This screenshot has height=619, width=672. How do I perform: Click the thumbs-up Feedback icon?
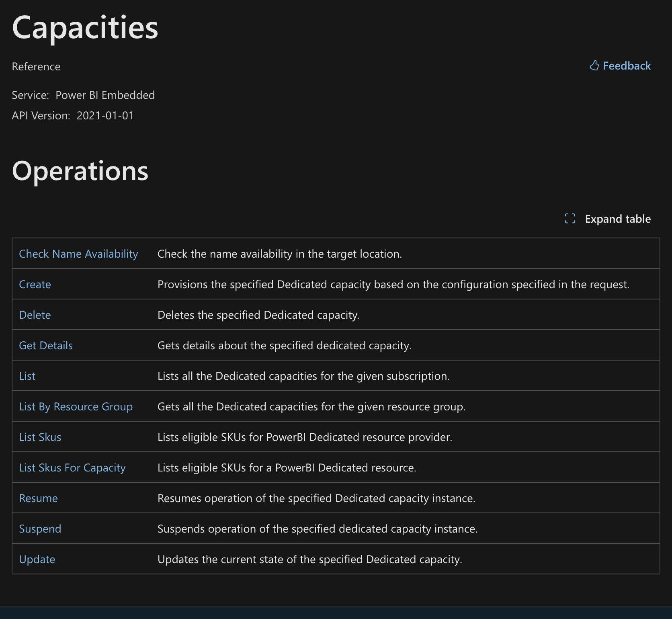(x=594, y=66)
